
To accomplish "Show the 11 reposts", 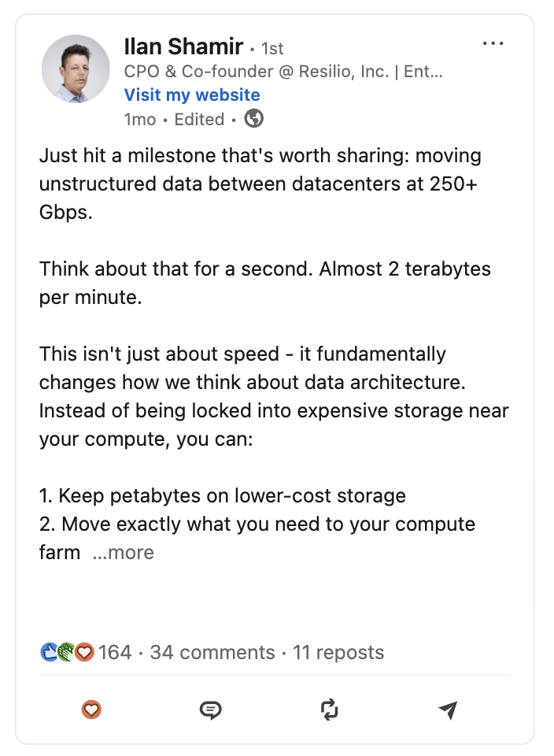I will [x=338, y=652].
